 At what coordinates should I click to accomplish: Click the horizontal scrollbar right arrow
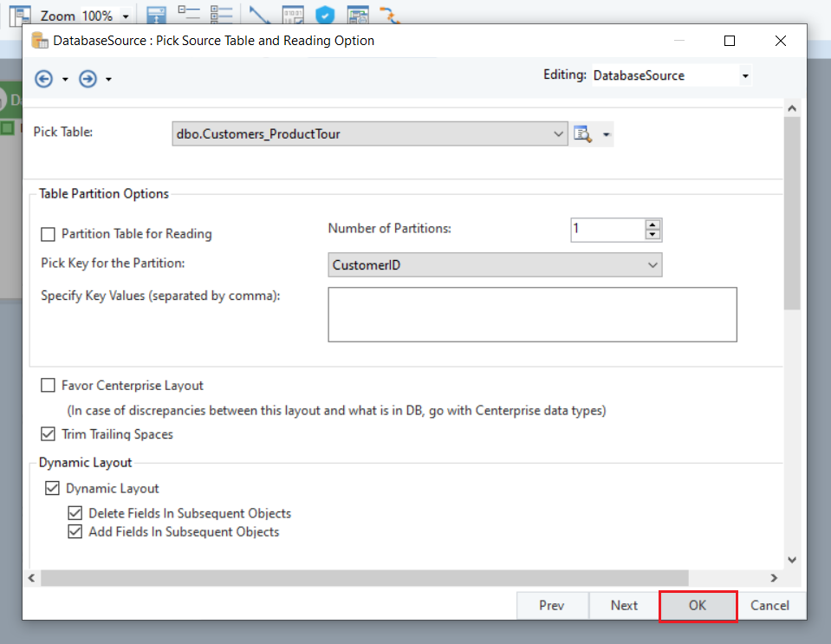pos(775,578)
